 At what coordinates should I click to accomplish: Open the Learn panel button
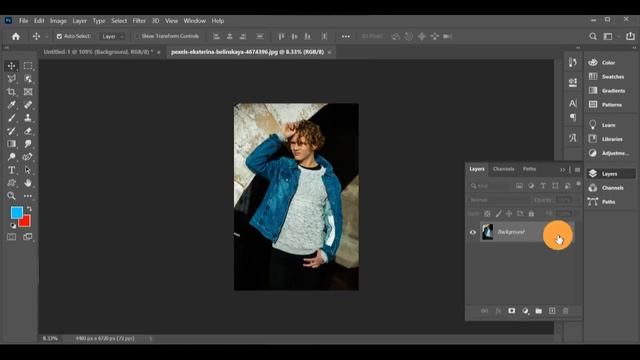click(602, 125)
